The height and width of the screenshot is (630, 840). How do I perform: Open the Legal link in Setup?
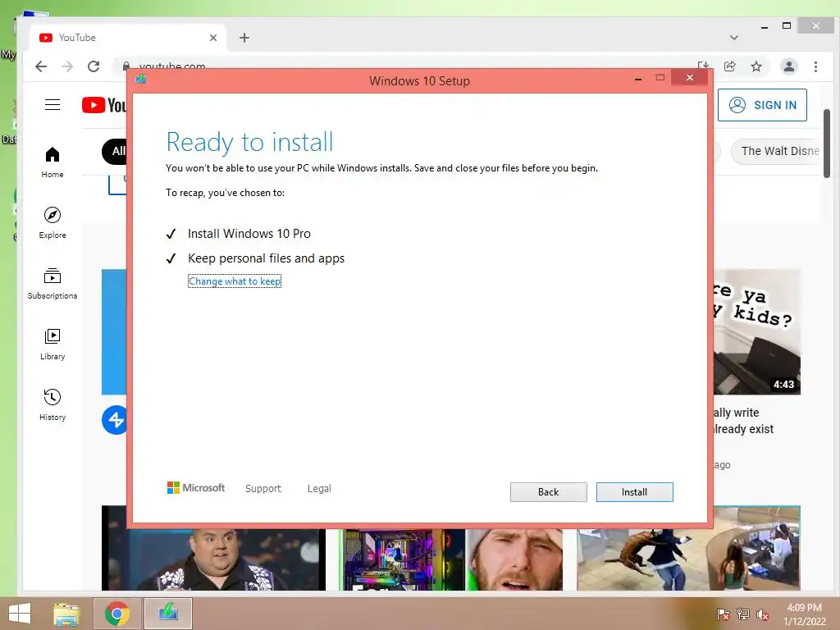[319, 489]
